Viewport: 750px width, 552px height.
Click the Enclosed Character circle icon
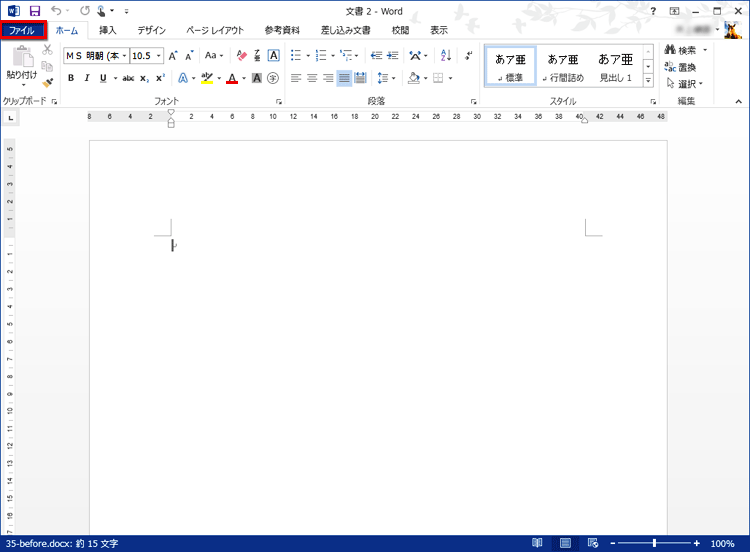273,78
